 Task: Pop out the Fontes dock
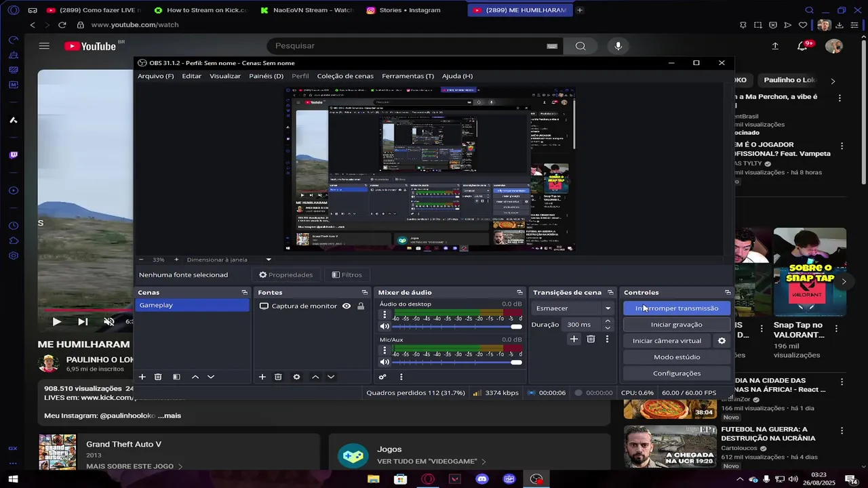(366, 293)
